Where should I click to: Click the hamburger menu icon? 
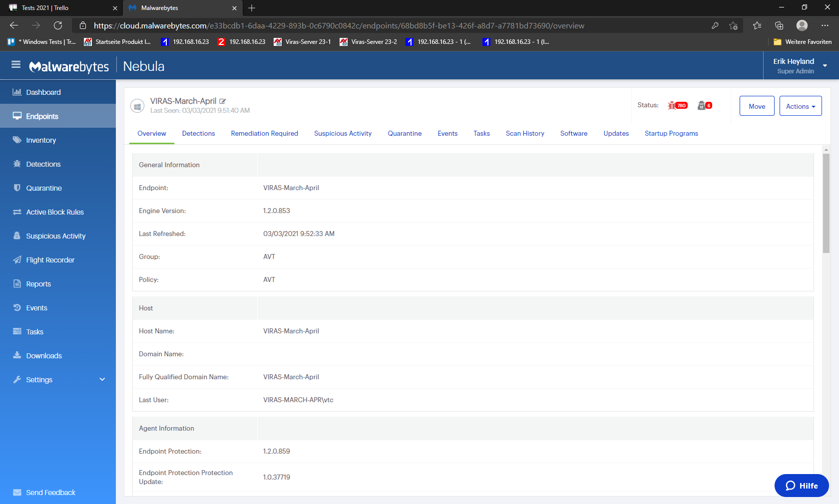click(16, 65)
